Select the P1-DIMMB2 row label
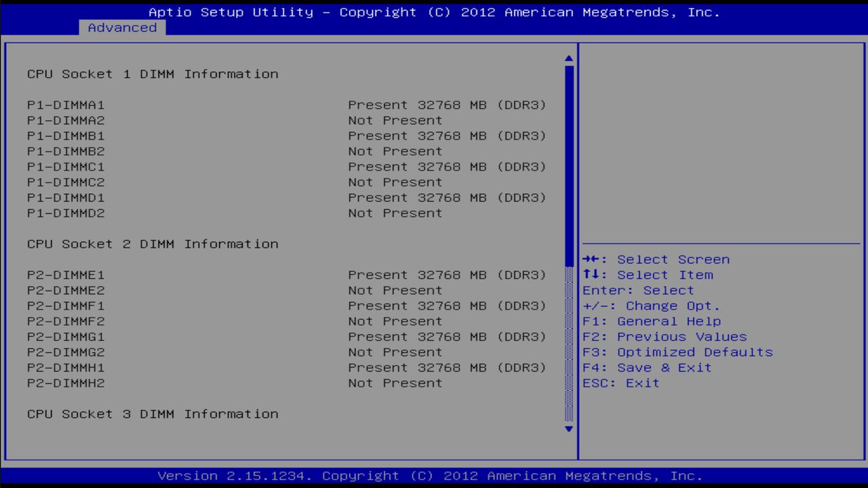Viewport: 868px width, 488px height. point(66,151)
